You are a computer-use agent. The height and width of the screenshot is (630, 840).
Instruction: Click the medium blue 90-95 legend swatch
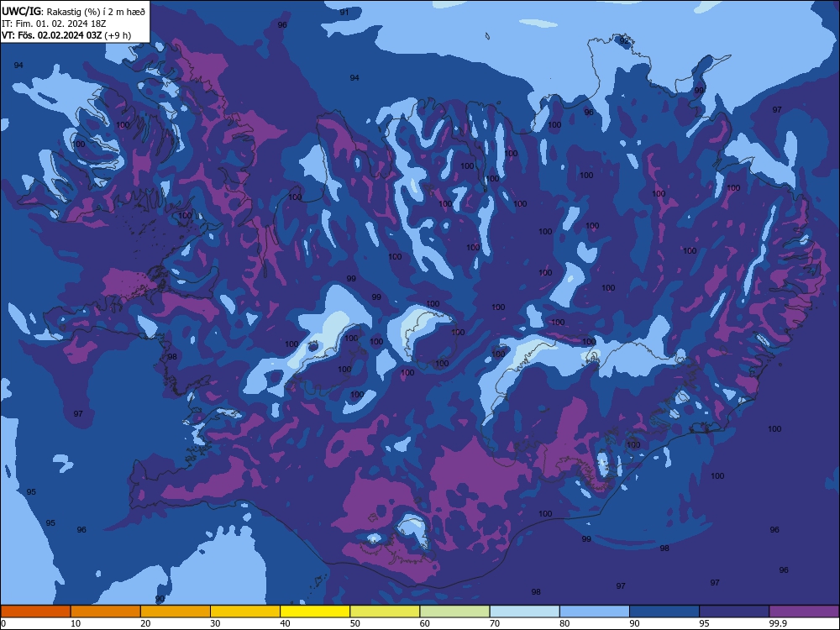point(664,612)
